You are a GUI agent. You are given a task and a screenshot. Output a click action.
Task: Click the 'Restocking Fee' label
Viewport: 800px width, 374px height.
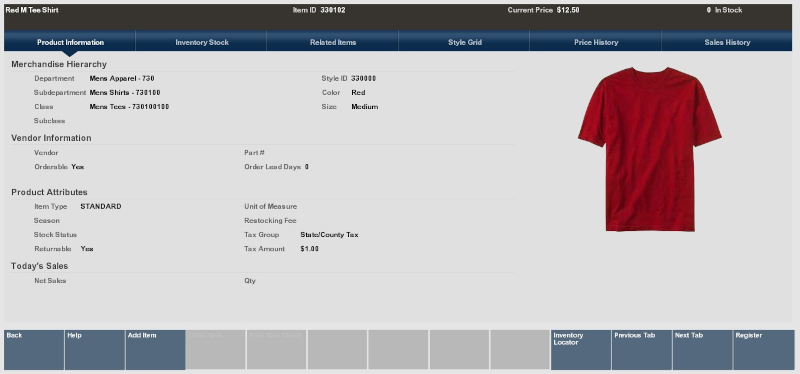pyautogui.click(x=270, y=221)
